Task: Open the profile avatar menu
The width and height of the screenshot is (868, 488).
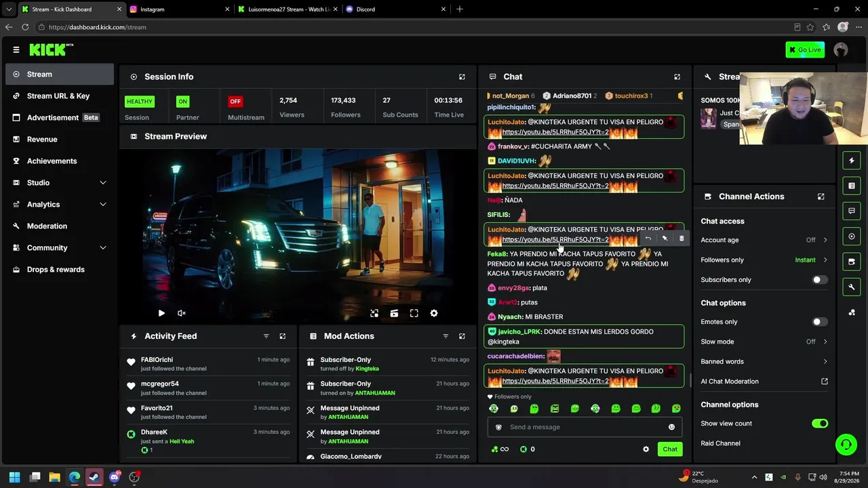Action: click(841, 49)
